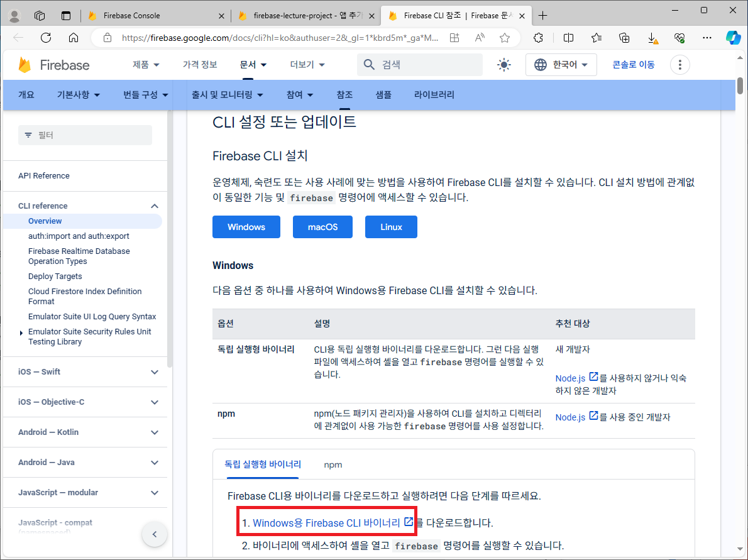Open the Downloads icon with warning
Viewport: 748px width, 560px height.
point(652,38)
